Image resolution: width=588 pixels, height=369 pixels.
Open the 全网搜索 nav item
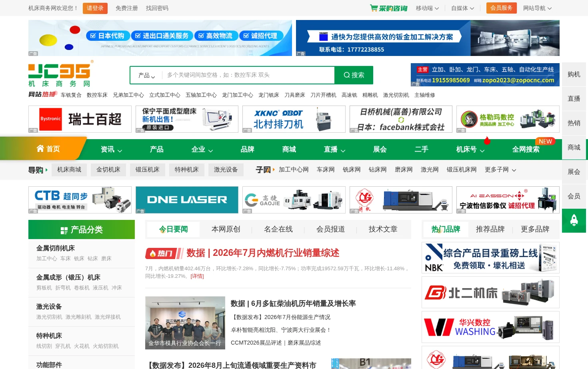tap(526, 150)
